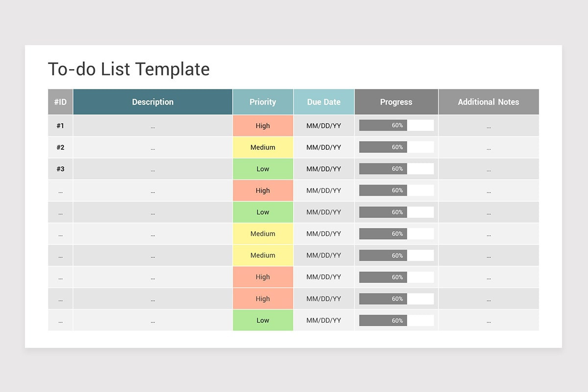This screenshot has width=588, height=392.
Task: Click the description cell of row #3
Action: [x=153, y=169]
